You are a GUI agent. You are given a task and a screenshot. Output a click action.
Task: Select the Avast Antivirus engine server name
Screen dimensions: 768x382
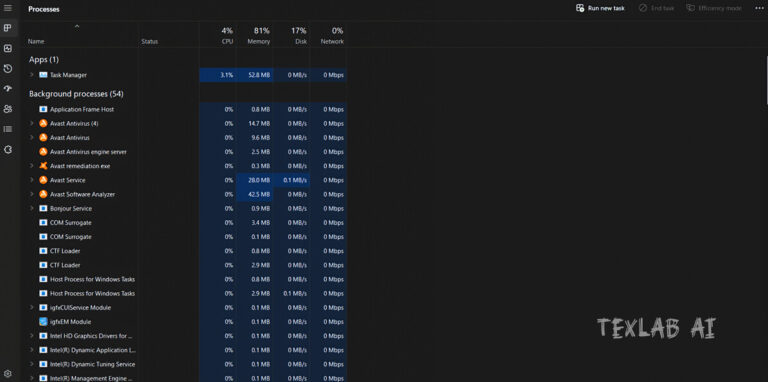click(x=88, y=152)
